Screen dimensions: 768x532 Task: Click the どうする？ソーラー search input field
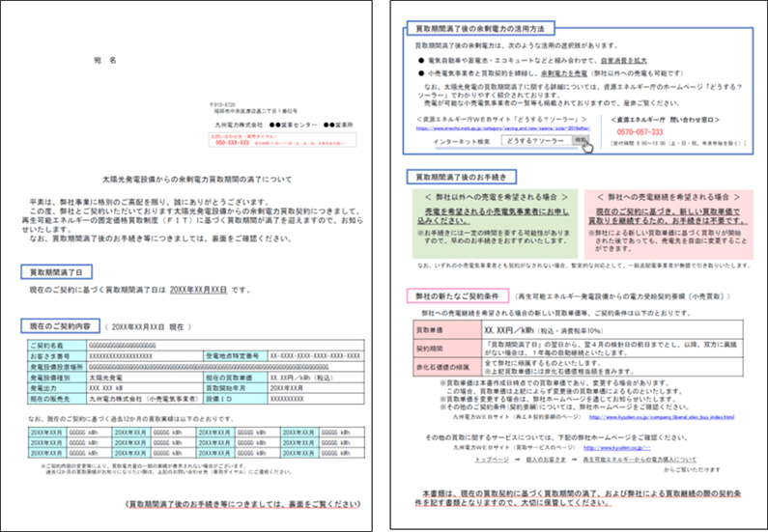[537, 140]
